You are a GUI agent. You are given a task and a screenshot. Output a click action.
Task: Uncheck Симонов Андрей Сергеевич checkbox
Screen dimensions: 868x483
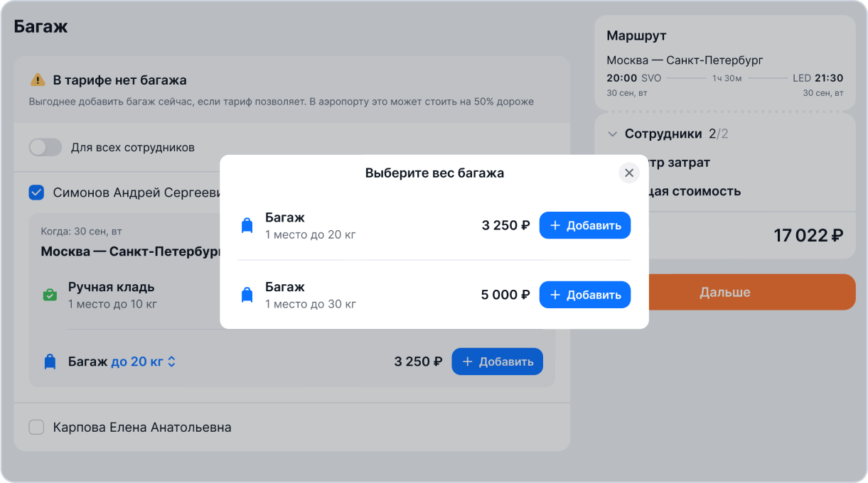point(36,192)
